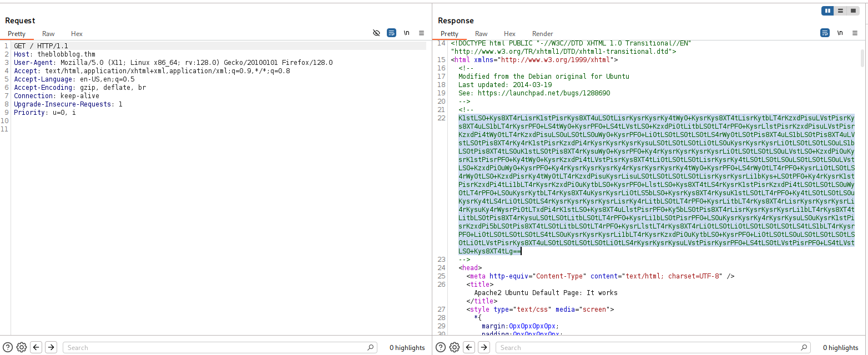Viewport: 868px width, 355px height.
Task: Show non-printable characters (\n) in Request panel
Action: pos(407,33)
